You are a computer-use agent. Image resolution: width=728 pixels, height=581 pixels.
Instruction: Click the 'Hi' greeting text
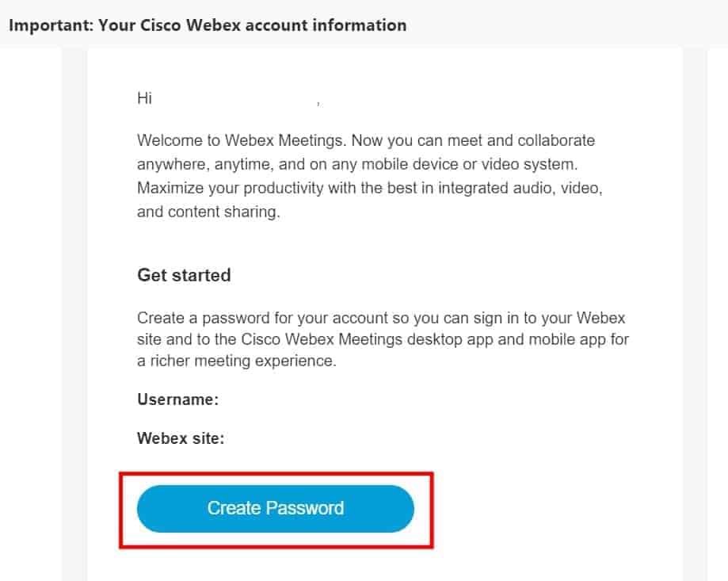pyautogui.click(x=144, y=98)
